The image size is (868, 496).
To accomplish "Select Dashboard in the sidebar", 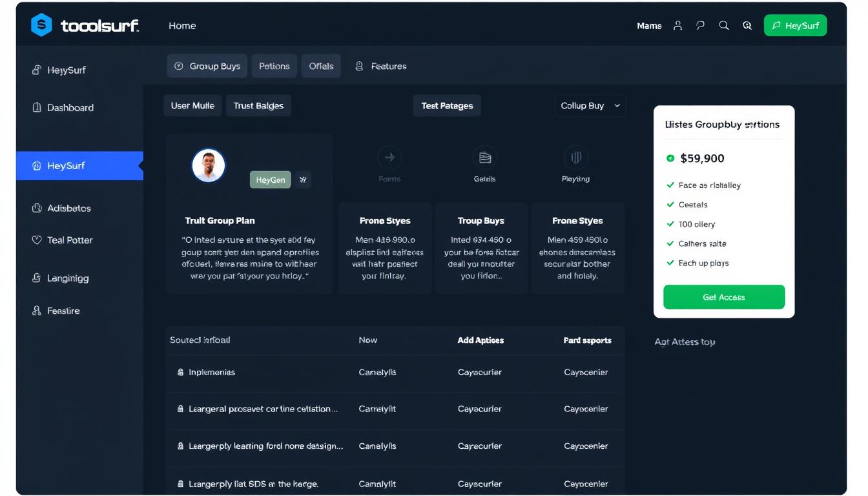I will point(70,107).
